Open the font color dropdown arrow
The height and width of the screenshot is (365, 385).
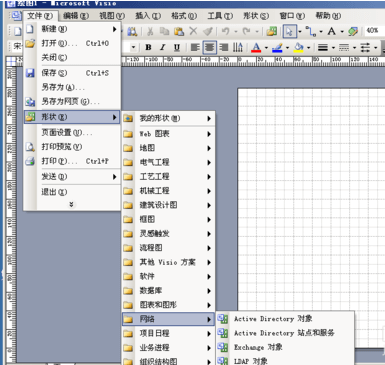click(x=266, y=48)
